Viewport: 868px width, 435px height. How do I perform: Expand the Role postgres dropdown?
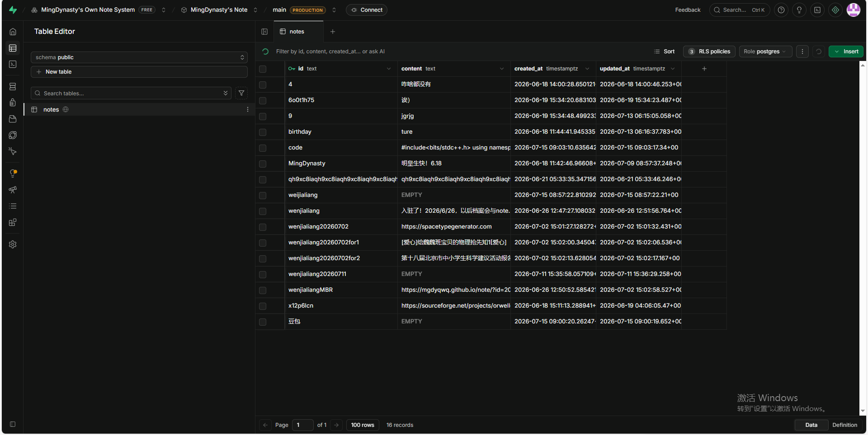[x=765, y=51]
